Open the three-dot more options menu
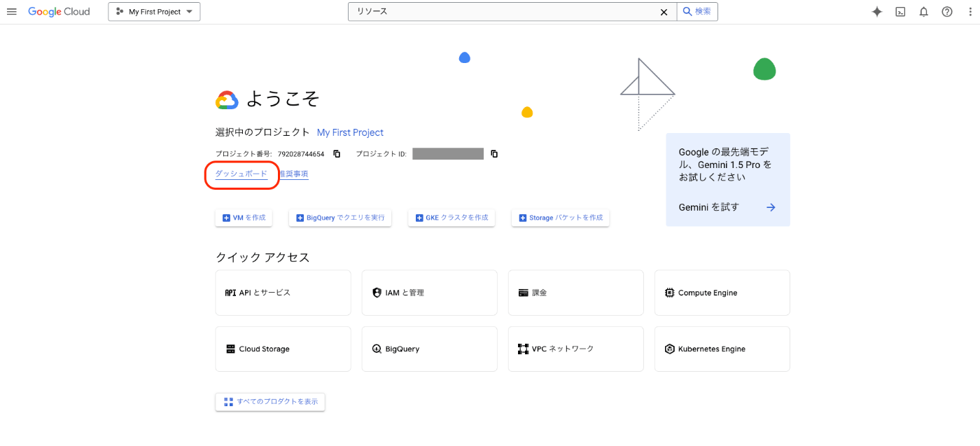This screenshot has height=446, width=980. coord(969,12)
